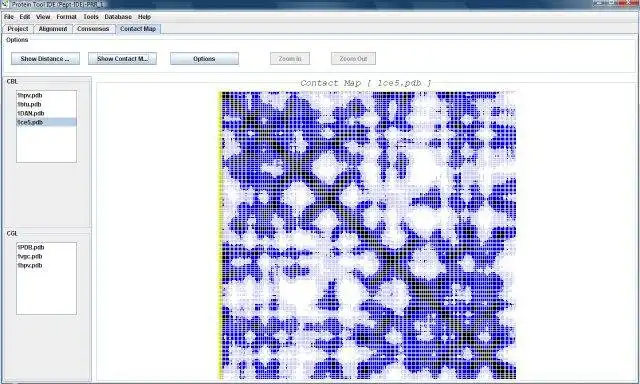Select 1PDB.pdb in the CGL list
The image size is (640, 384).
(x=46, y=247)
